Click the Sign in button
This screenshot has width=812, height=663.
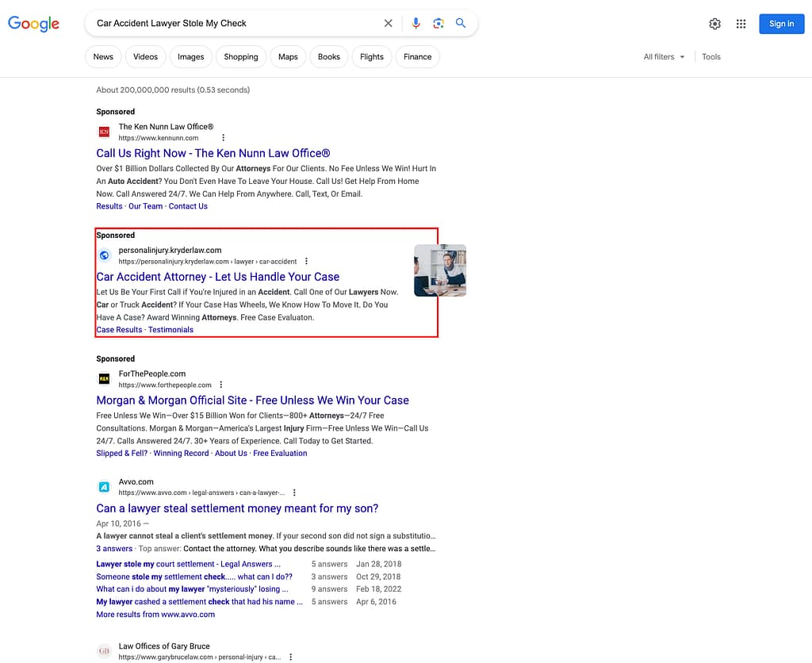tap(781, 24)
